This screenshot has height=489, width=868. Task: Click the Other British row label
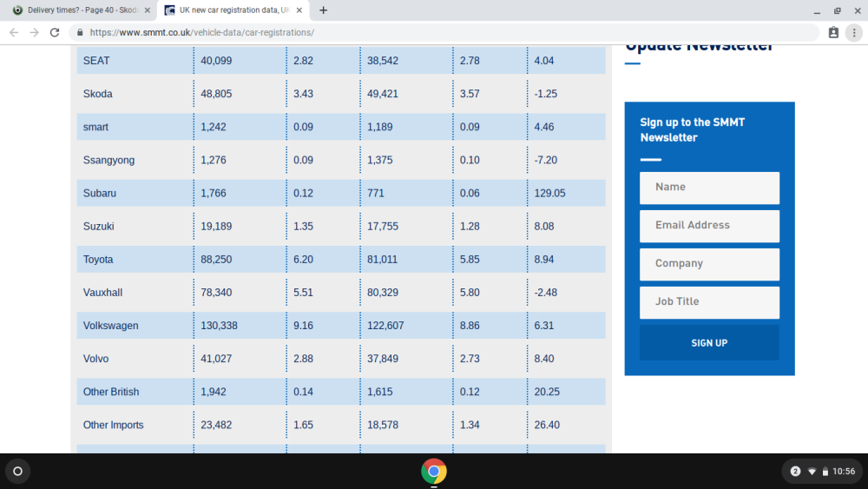pyautogui.click(x=111, y=392)
